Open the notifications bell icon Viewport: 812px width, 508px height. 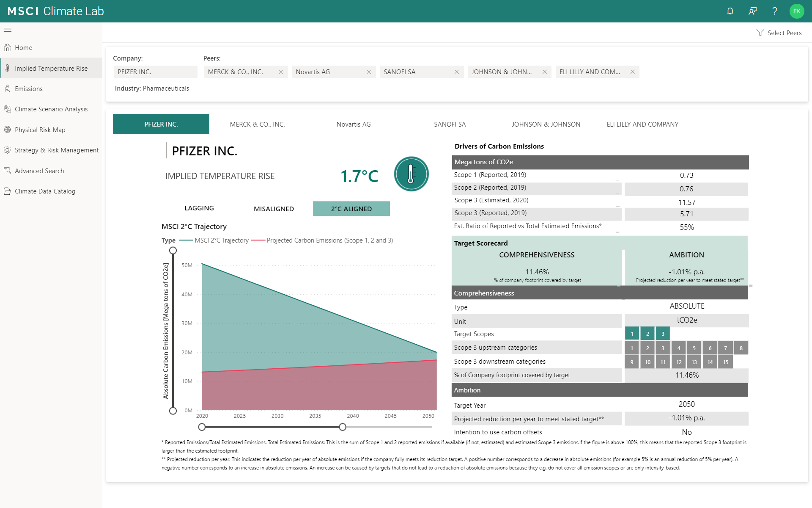(730, 11)
